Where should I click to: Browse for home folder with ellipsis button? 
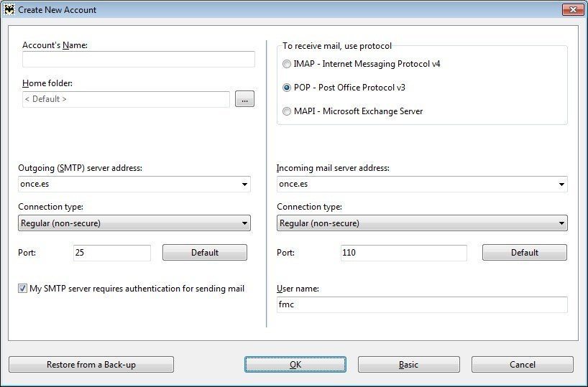[x=244, y=99]
